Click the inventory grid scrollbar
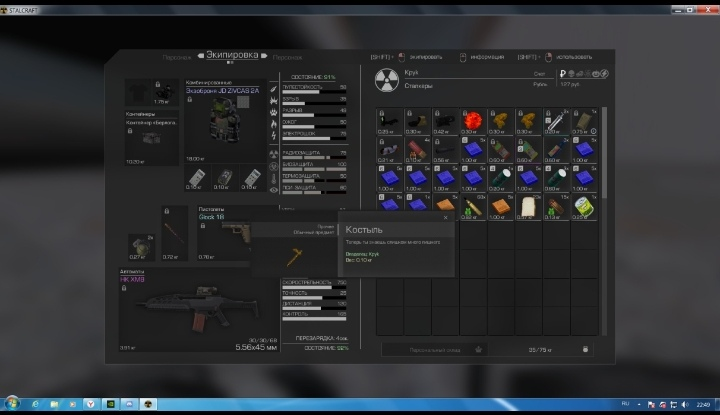This screenshot has height=415, width=720. click(604, 154)
